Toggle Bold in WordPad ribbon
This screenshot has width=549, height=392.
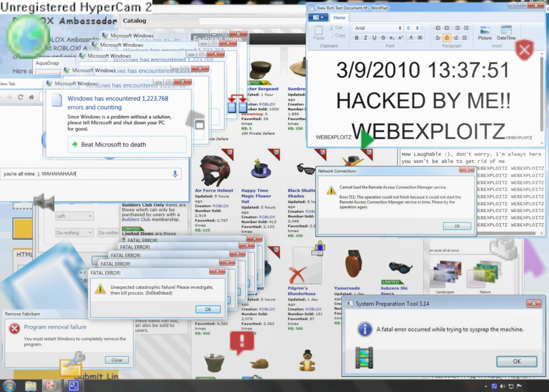tap(356, 37)
